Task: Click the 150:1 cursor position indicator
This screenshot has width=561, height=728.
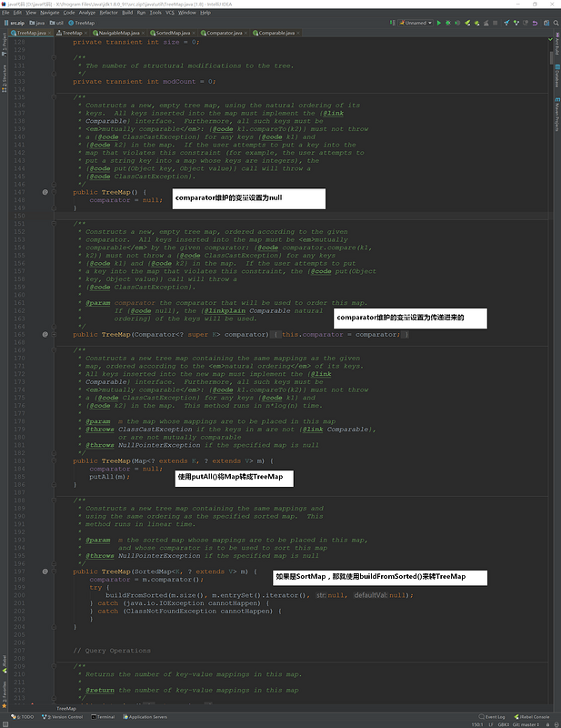Action: coord(477,724)
